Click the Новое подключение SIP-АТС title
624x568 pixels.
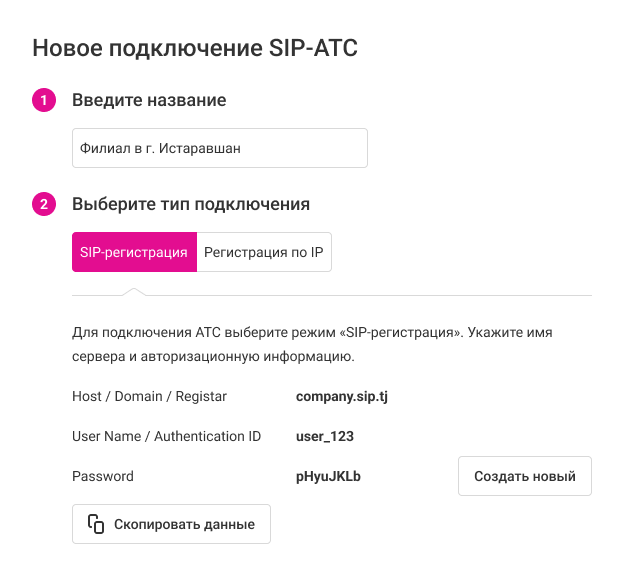click(195, 47)
